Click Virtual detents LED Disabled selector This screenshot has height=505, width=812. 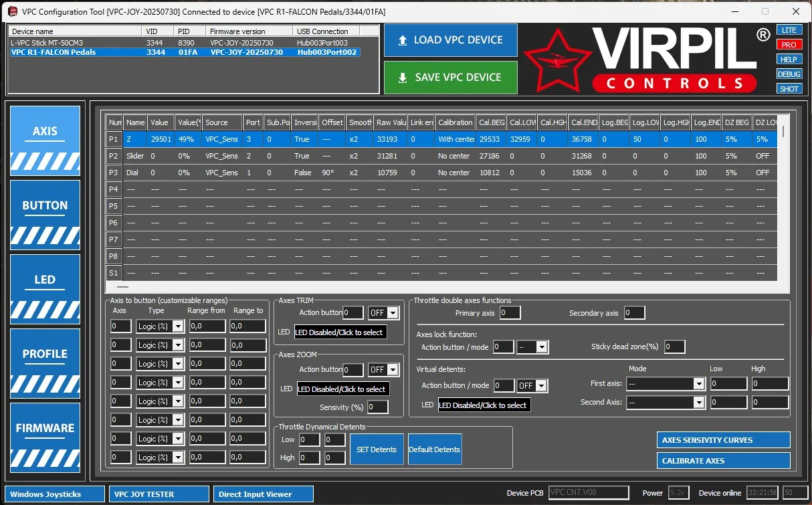tap(484, 405)
